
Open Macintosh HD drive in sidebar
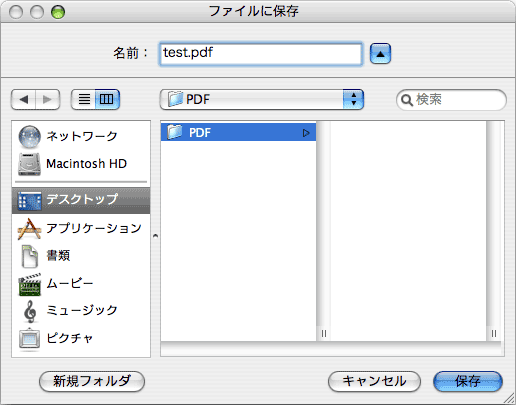coord(81,164)
